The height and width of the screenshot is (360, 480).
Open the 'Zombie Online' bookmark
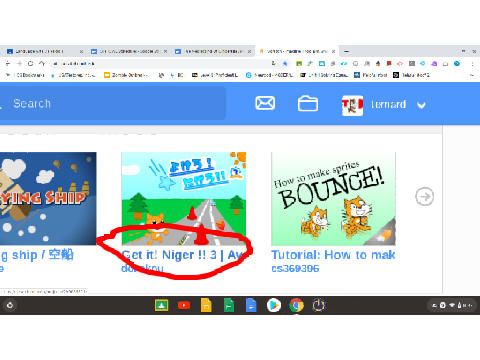[x=127, y=75]
